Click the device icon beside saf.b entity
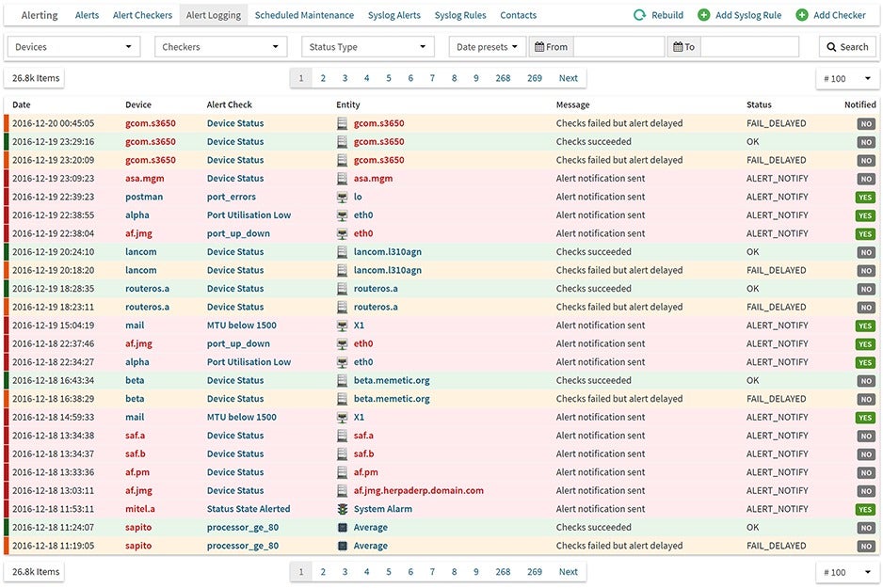 pyautogui.click(x=342, y=454)
